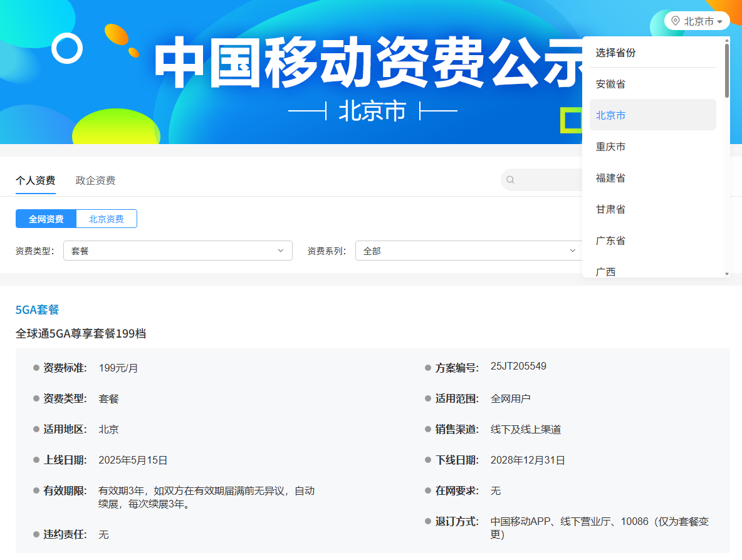This screenshot has height=560, width=742.
Task: Select 安徽省 from province list
Action: [x=610, y=84]
